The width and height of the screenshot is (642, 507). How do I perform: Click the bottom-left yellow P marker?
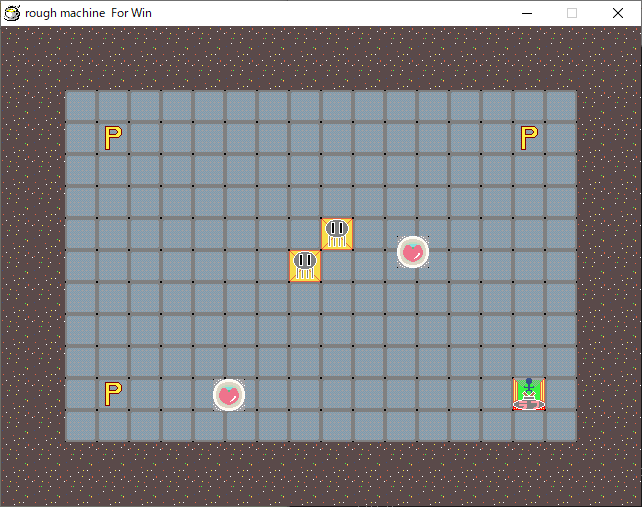tap(113, 394)
